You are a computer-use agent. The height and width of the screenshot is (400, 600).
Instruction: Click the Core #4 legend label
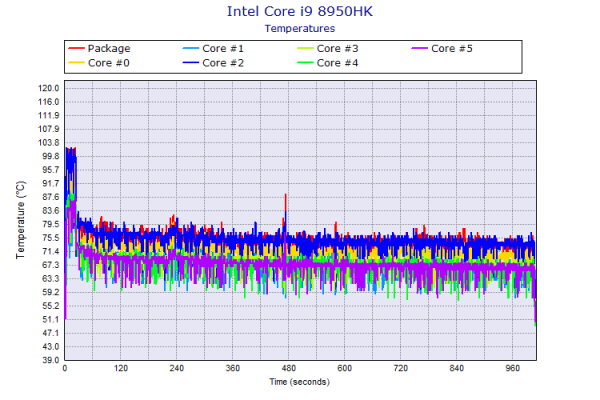[x=337, y=63]
